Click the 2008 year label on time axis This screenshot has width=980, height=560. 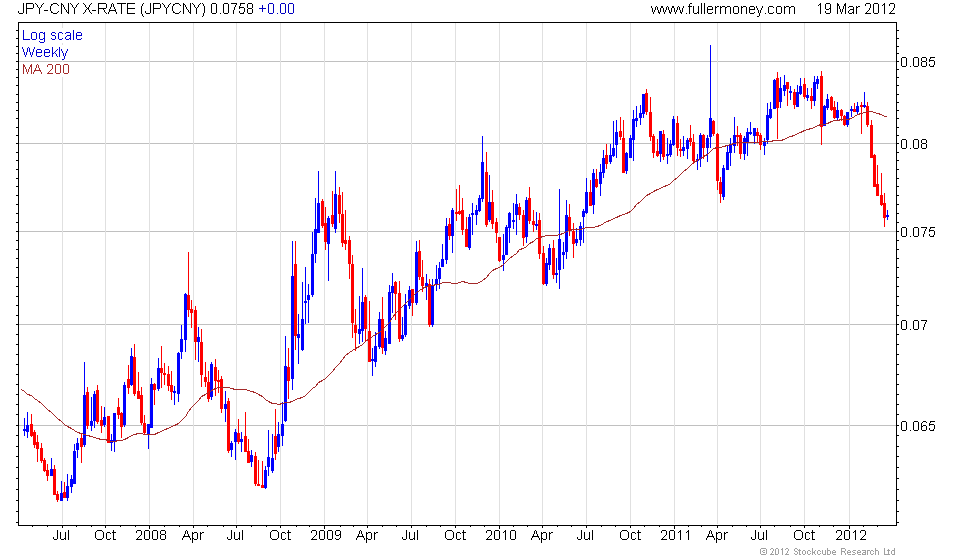coord(151,536)
